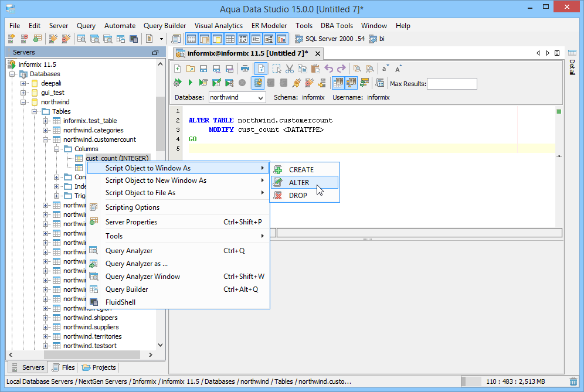
Task: Select CREATE from the script submenu
Action: pyautogui.click(x=305, y=170)
